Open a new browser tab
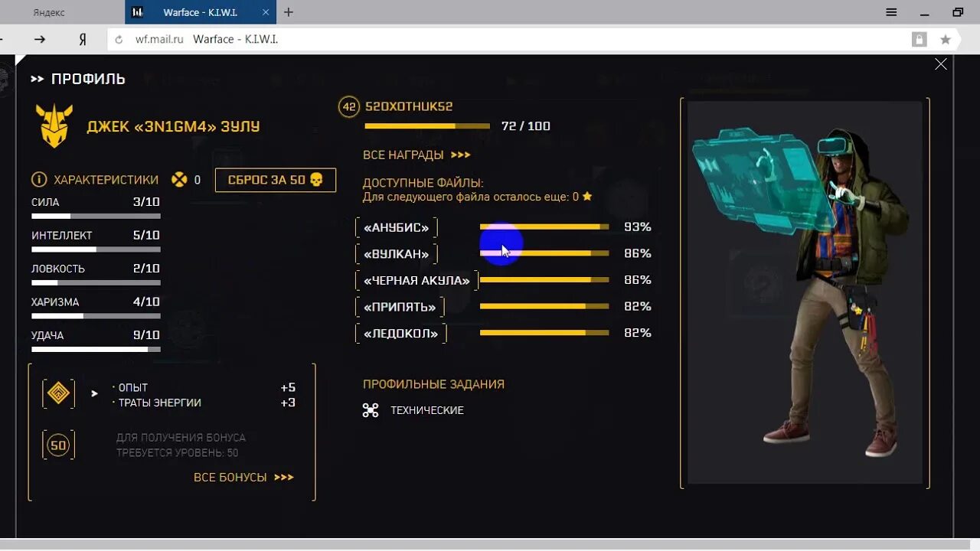This screenshot has width=980, height=551. 289,12
